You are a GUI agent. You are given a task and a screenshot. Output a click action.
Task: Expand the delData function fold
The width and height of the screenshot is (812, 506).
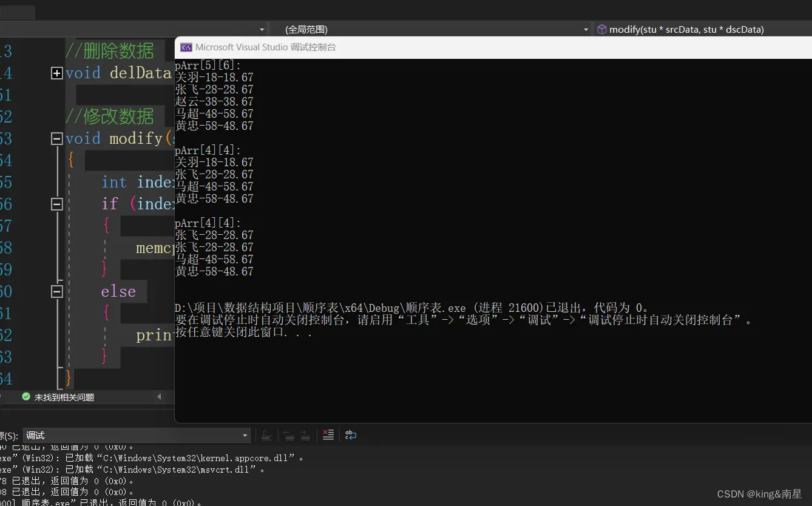(56, 73)
